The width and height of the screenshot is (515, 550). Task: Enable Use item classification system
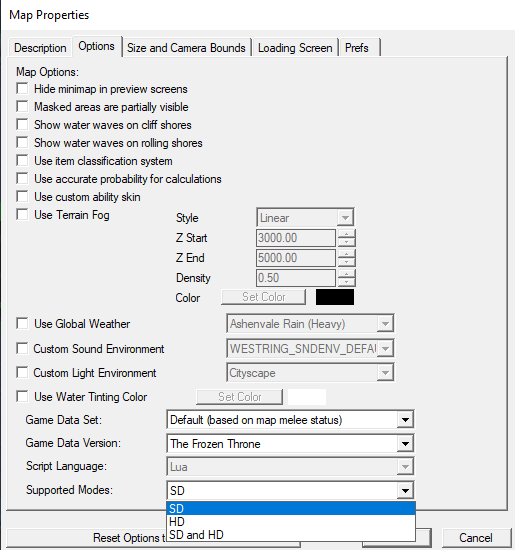click(x=22, y=160)
